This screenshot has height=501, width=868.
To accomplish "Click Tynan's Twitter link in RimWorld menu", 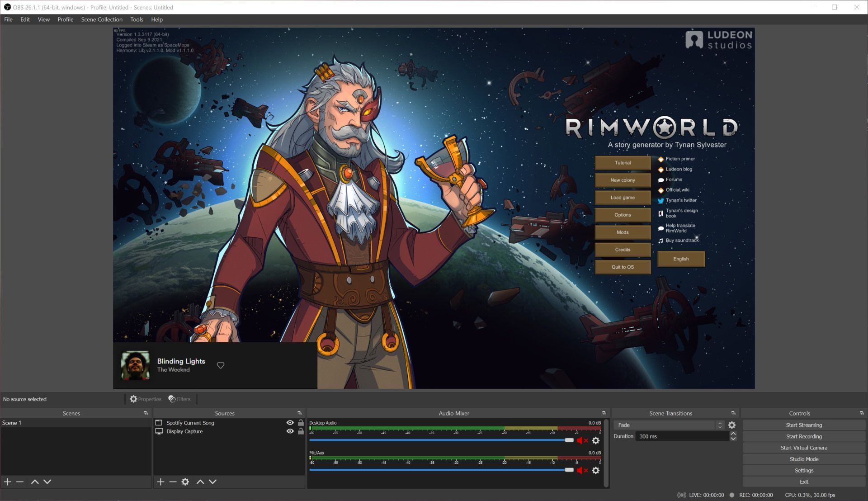I will coord(679,200).
